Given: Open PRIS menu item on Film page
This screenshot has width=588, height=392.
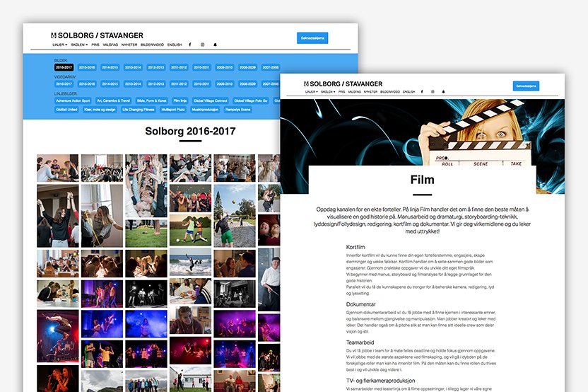Looking at the screenshot, I should point(341,91).
